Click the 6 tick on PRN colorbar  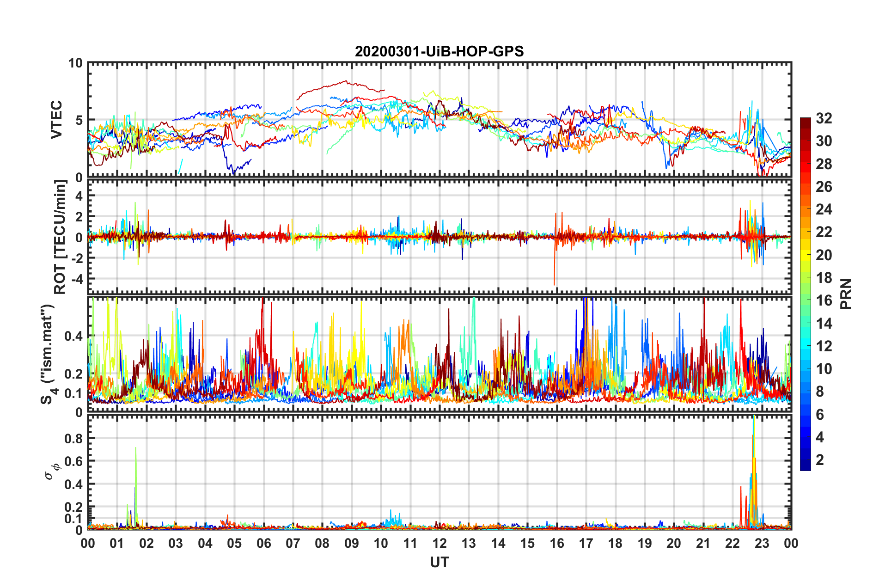pyautogui.click(x=820, y=415)
